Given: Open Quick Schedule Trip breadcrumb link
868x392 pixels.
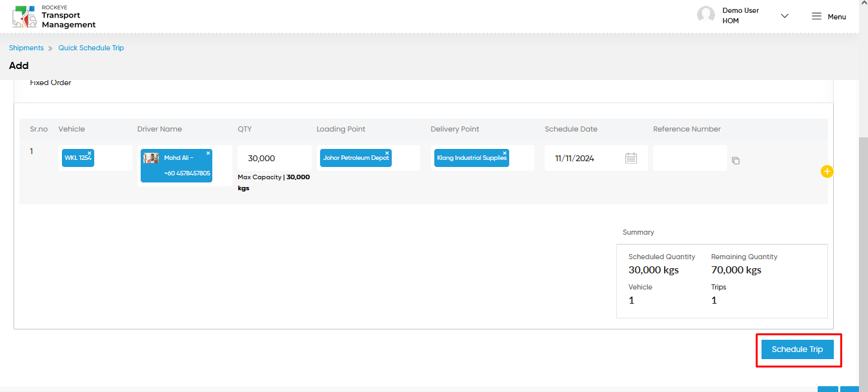Looking at the screenshot, I should point(91,48).
